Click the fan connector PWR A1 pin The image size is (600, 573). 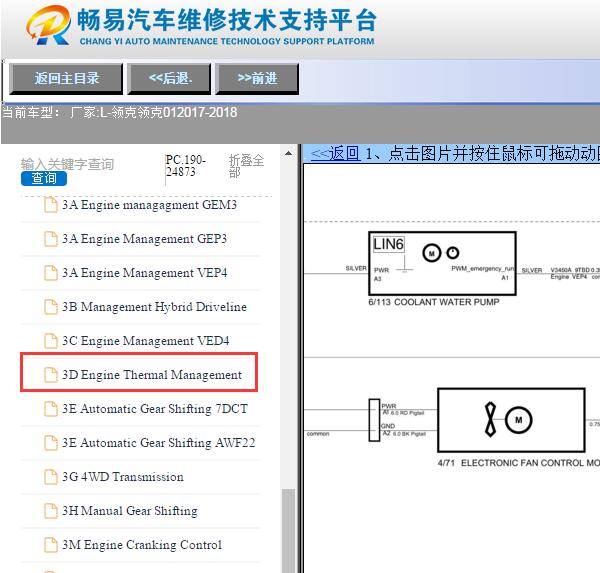[x=403, y=409]
